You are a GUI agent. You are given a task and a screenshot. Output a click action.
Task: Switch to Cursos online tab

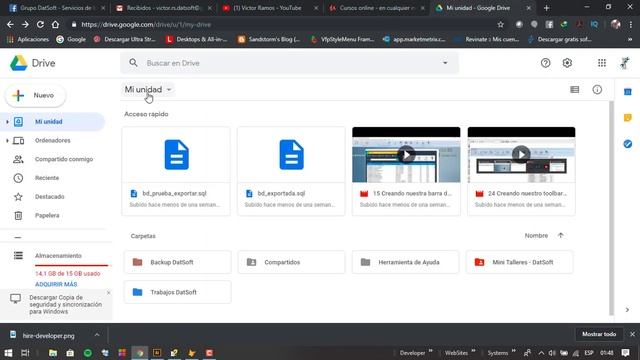(x=377, y=8)
